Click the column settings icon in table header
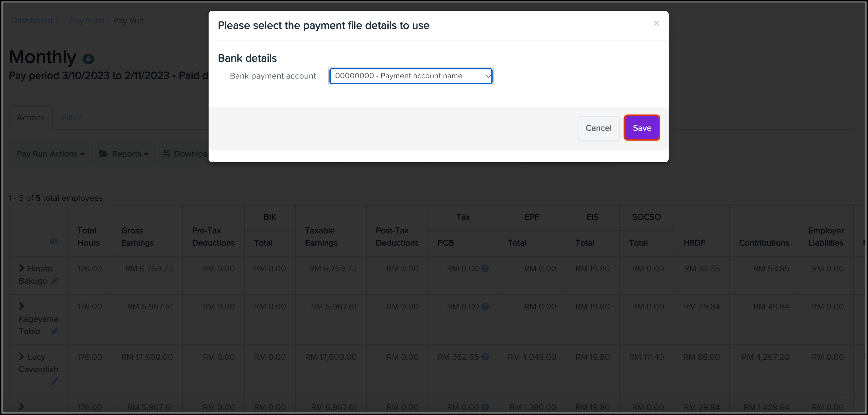The width and height of the screenshot is (868, 415). tap(54, 242)
